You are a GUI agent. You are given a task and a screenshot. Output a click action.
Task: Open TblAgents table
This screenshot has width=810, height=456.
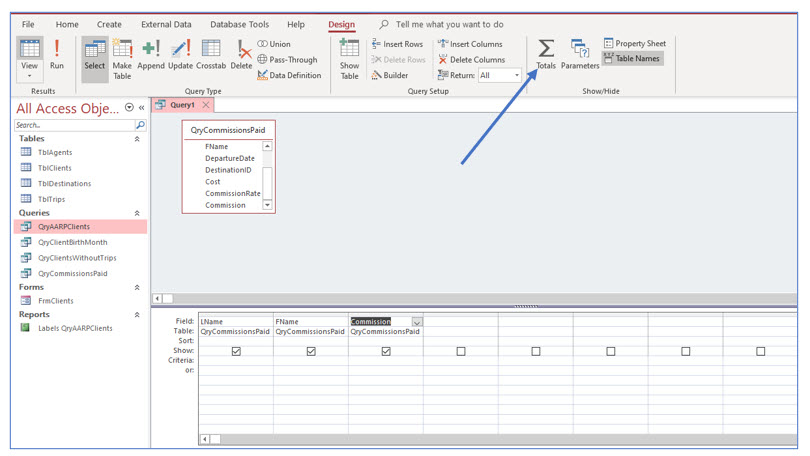pos(55,152)
